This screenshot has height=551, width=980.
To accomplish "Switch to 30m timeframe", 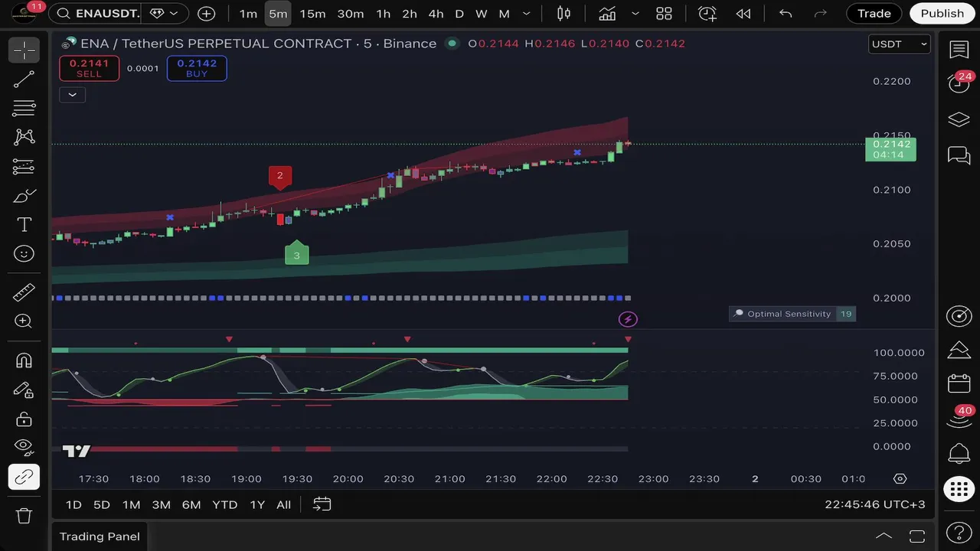I will tap(351, 13).
